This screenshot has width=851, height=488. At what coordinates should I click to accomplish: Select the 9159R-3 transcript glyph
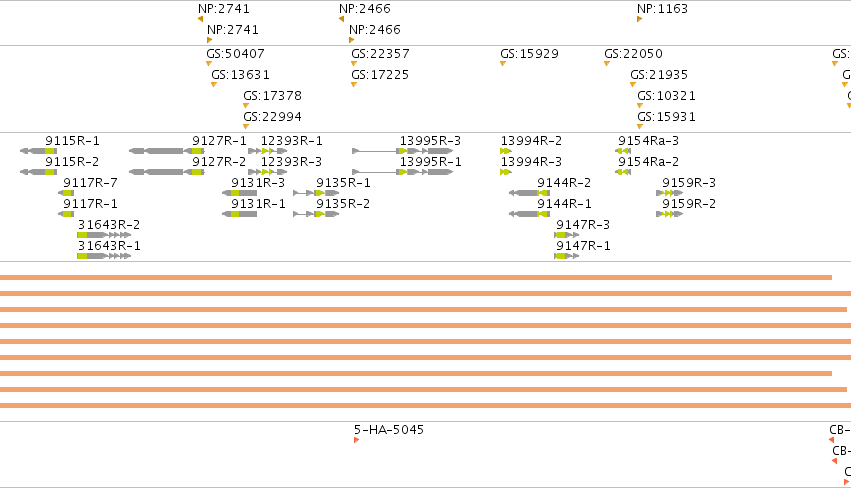coord(669,193)
